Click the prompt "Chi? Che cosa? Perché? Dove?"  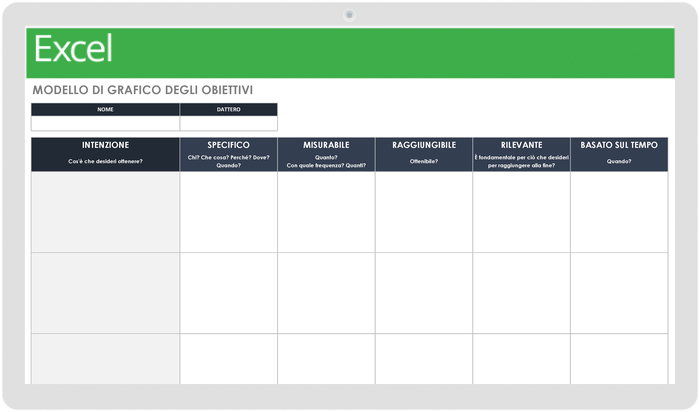point(229,158)
